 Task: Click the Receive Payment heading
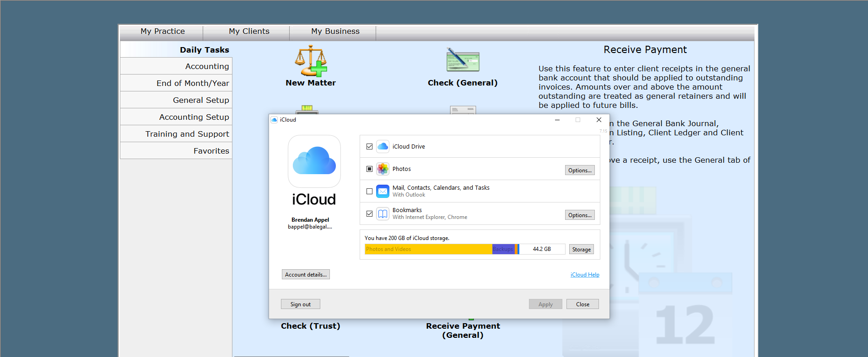tap(645, 50)
